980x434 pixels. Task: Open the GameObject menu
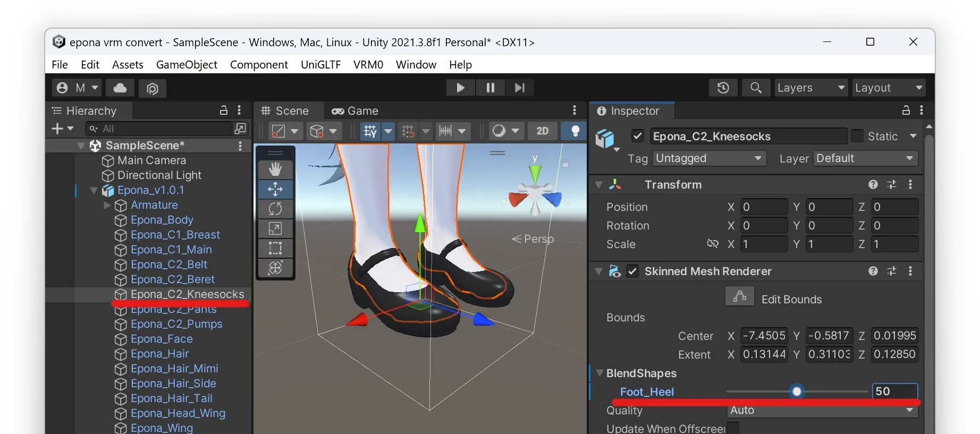pos(187,64)
